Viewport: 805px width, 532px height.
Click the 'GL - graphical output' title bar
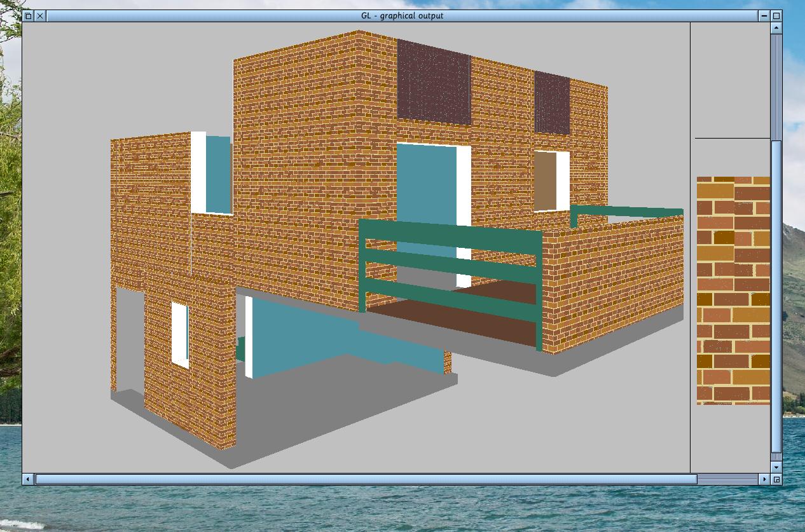coord(402,16)
